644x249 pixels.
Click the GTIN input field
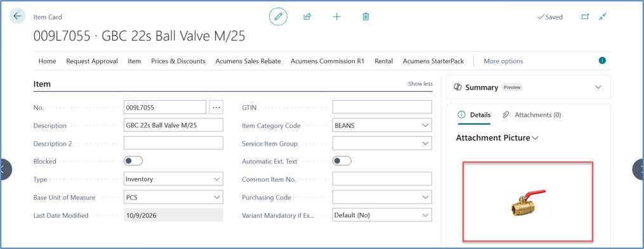pyautogui.click(x=382, y=107)
